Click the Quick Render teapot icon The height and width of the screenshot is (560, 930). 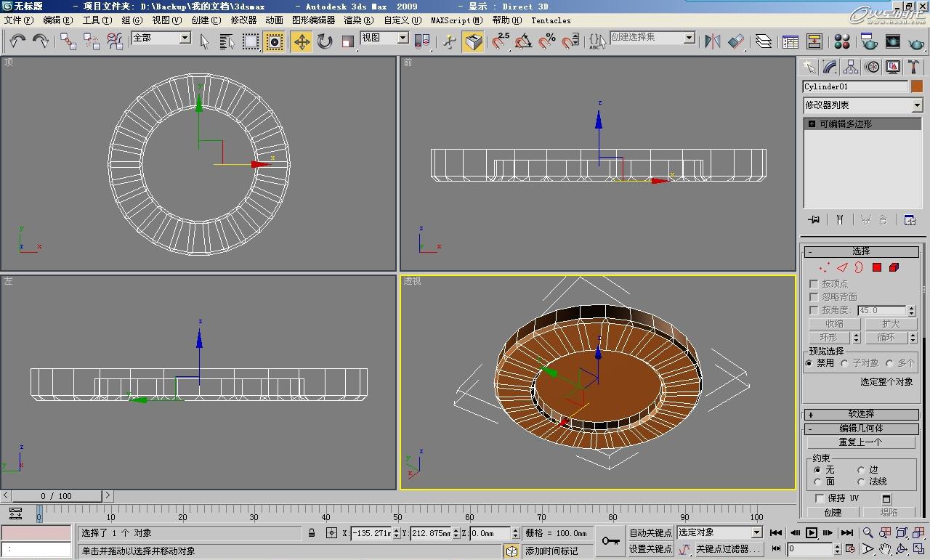coord(917,41)
